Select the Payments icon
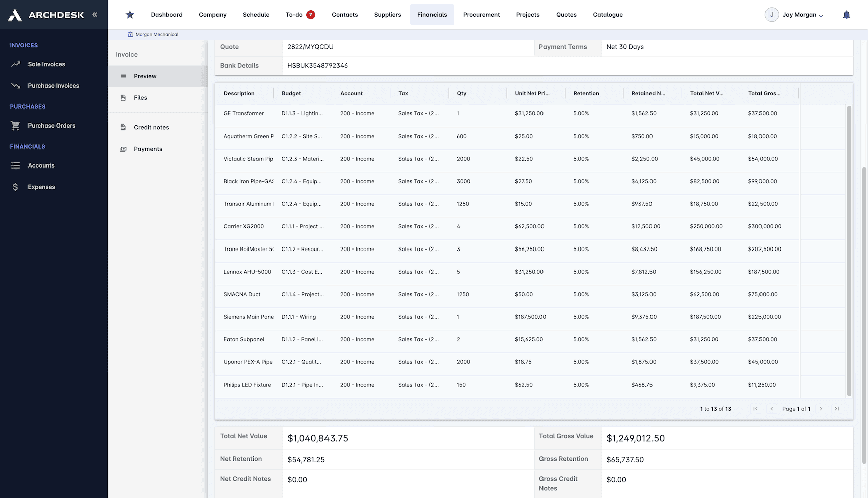The image size is (868, 498). coord(123,149)
